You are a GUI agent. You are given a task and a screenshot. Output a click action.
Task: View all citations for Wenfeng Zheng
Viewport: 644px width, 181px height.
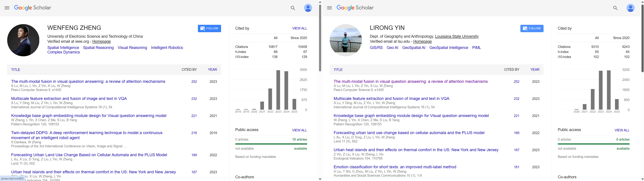point(299,28)
